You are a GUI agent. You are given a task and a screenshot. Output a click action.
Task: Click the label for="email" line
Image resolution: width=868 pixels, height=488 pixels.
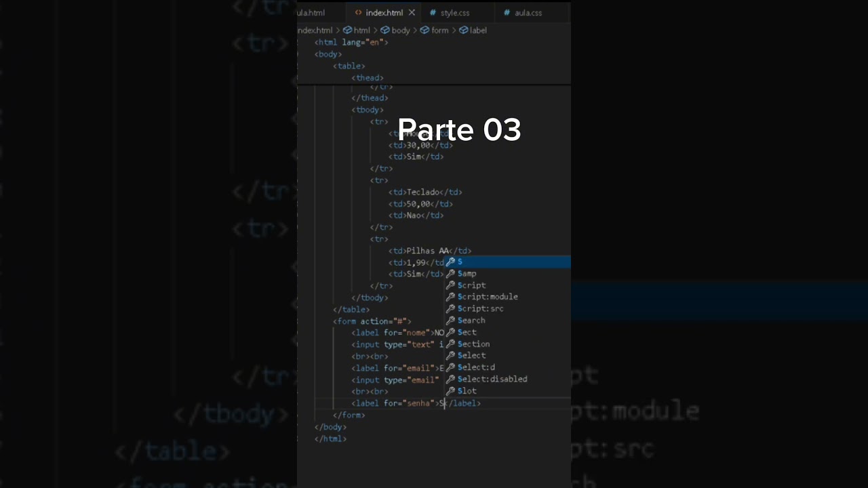point(398,368)
